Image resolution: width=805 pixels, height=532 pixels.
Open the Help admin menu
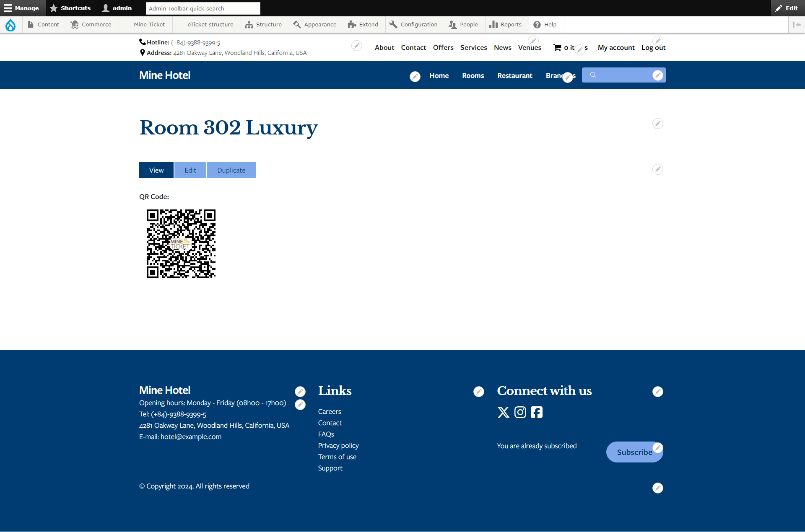(545, 25)
